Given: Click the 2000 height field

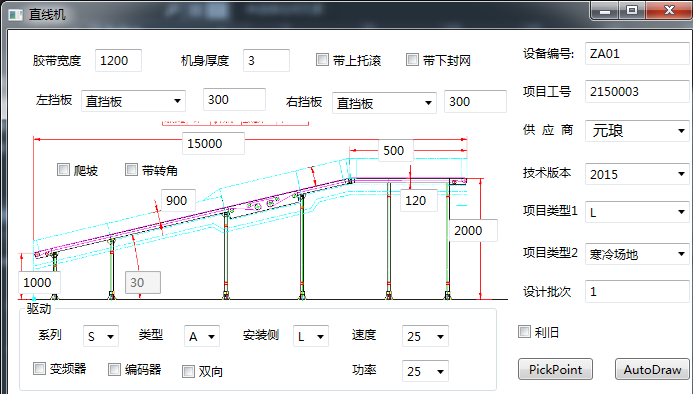Looking at the screenshot, I should 473,230.
